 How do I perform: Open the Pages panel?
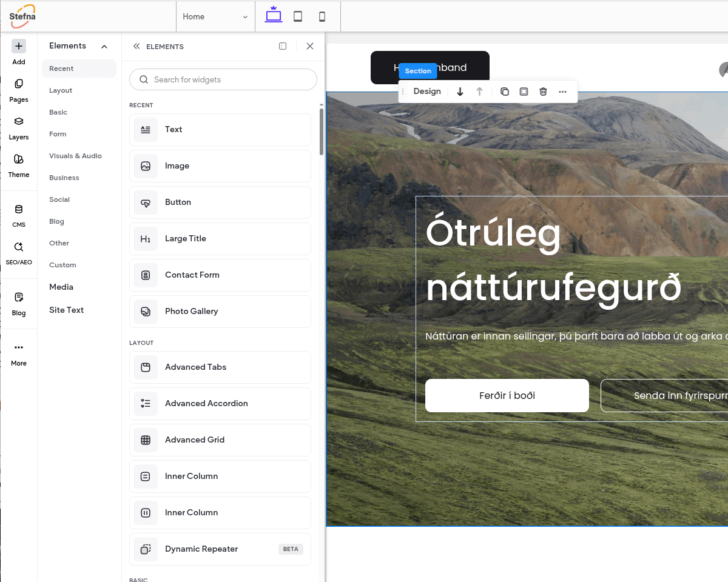point(19,90)
